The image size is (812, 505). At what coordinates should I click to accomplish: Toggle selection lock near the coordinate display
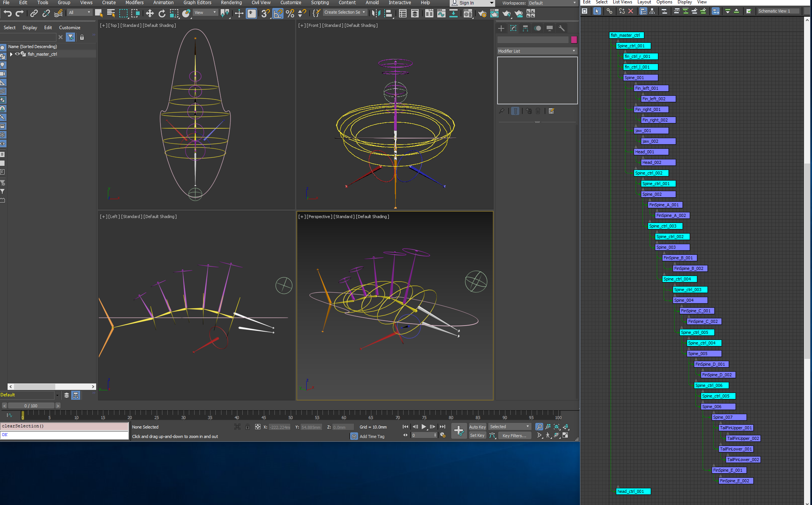(x=248, y=427)
